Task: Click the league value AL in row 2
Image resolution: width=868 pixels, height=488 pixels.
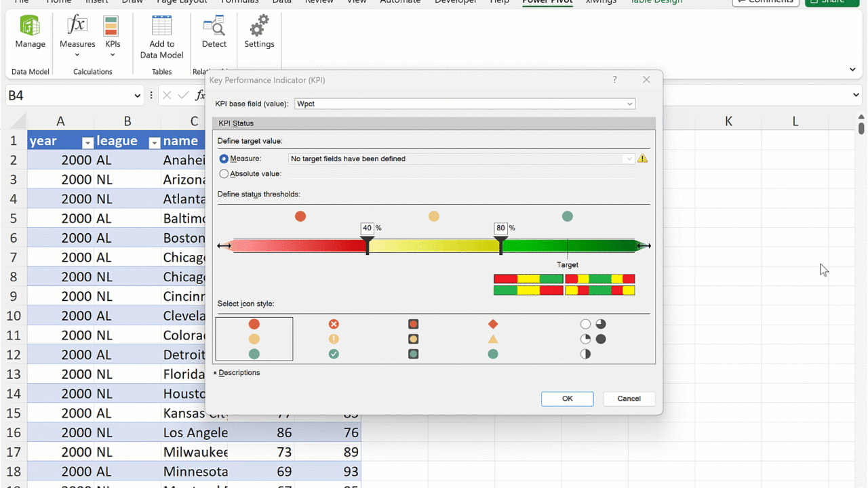Action: click(127, 160)
